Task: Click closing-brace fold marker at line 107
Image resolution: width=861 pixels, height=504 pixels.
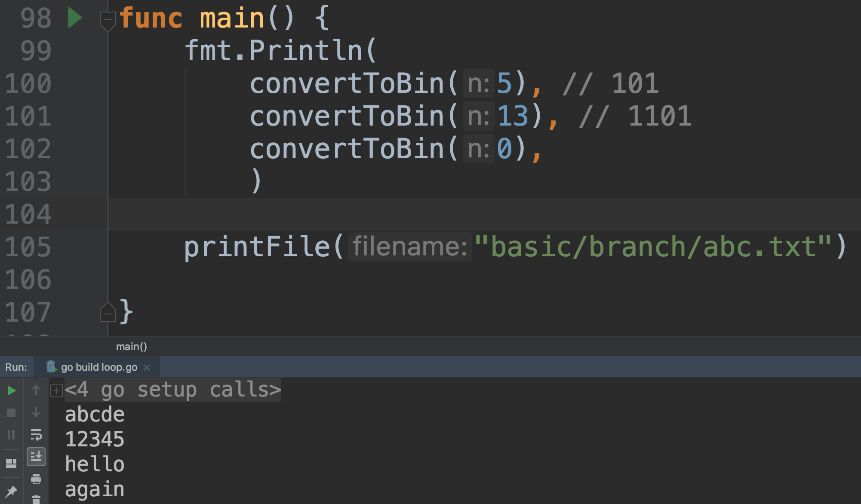Action: 108,313
